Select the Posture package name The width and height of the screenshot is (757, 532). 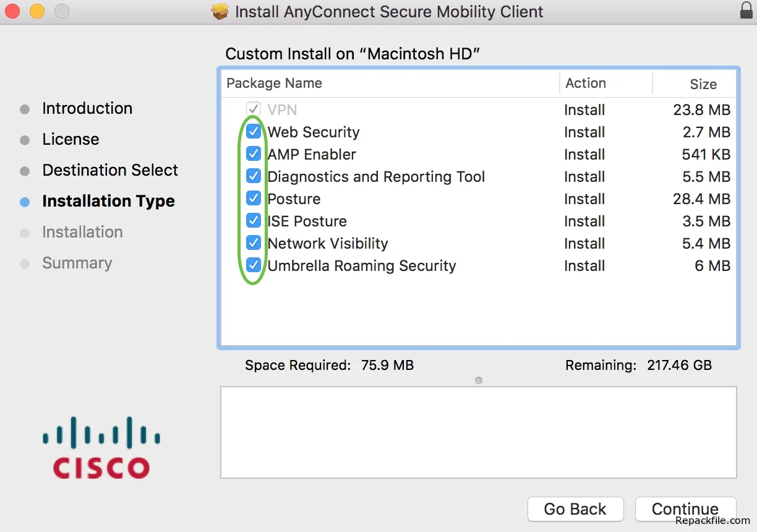coord(294,199)
